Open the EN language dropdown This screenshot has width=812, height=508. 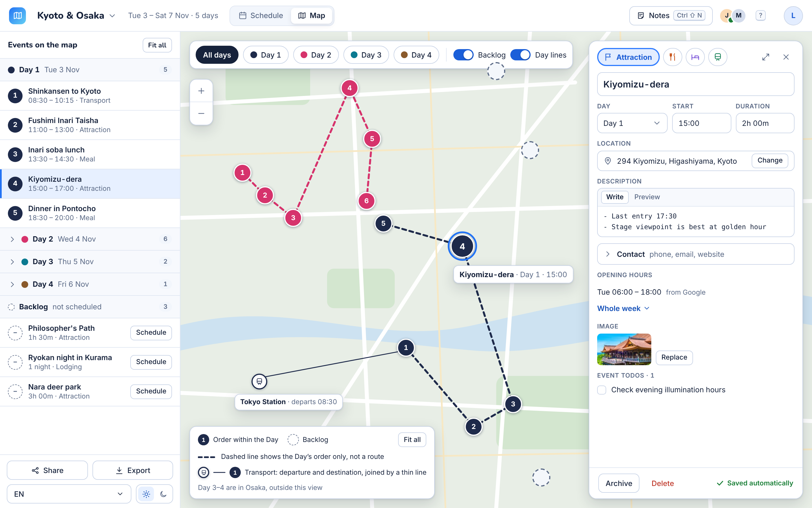pos(69,494)
